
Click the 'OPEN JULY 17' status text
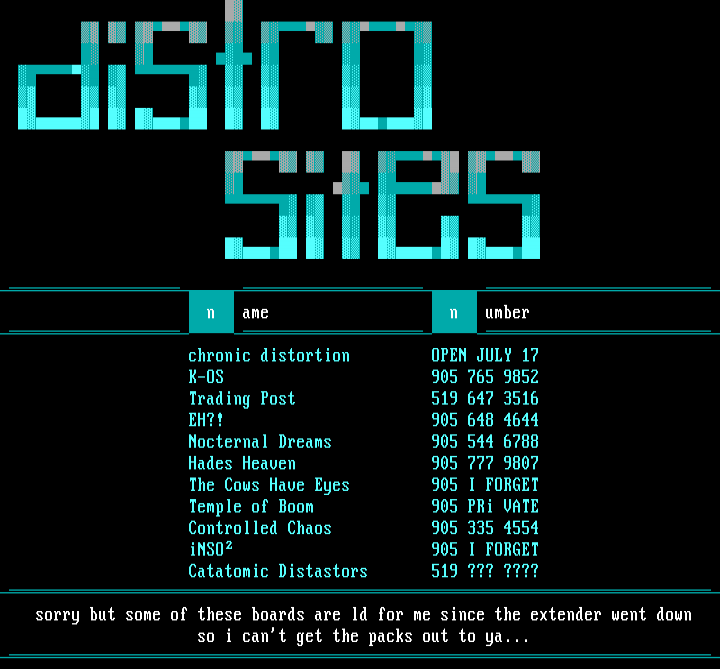485,356
